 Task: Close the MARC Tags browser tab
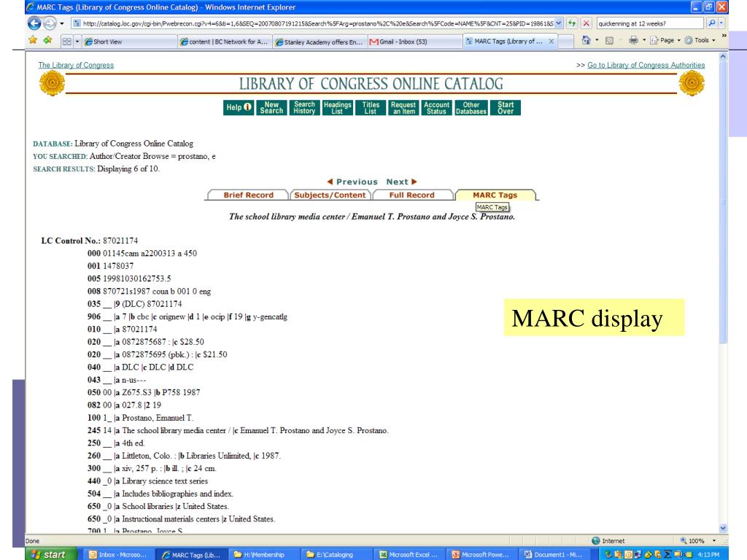pos(551,42)
